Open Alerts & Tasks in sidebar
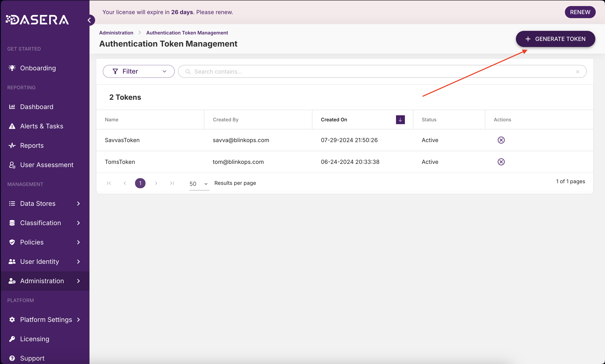 tap(42, 126)
